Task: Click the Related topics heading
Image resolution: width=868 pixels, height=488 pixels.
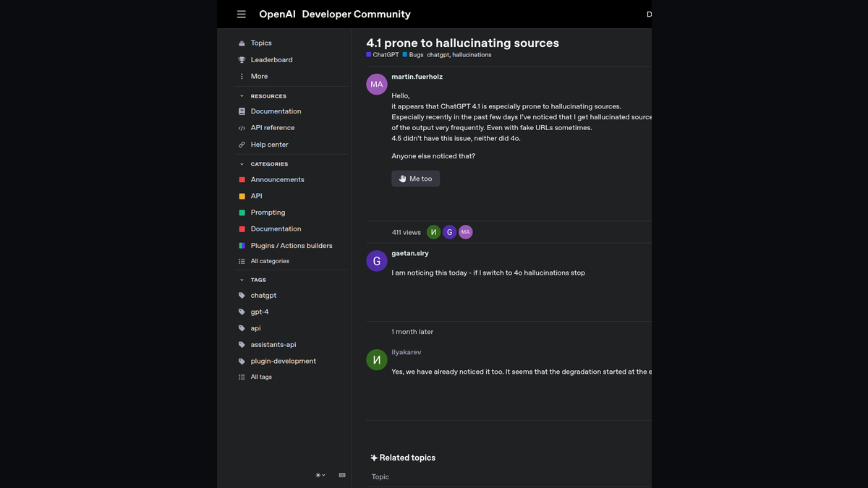Action: tap(403, 458)
